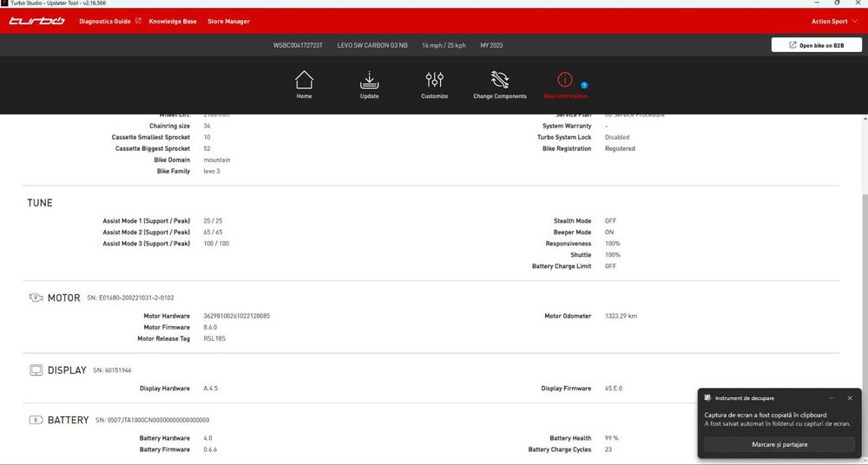This screenshot has width=868, height=465.
Task: Click Bike Family levo 3 value
Action: coord(212,172)
